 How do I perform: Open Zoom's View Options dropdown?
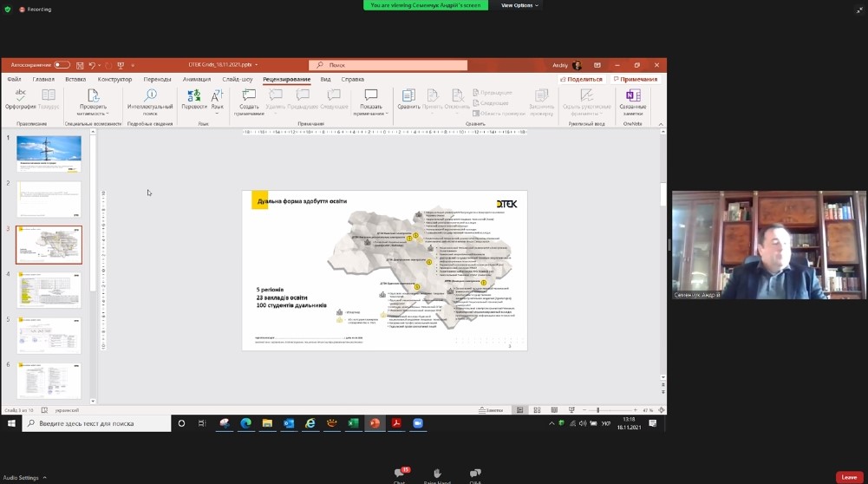tap(519, 5)
